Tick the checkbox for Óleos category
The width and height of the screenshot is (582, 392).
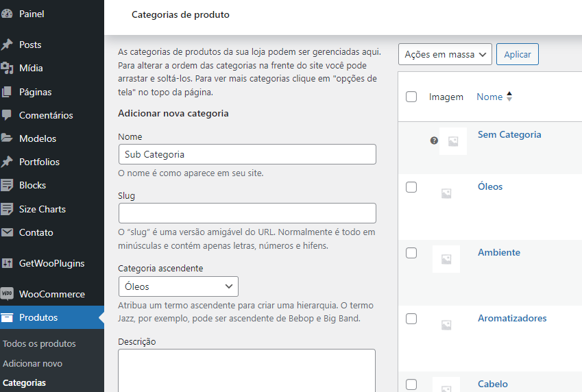pyautogui.click(x=411, y=187)
